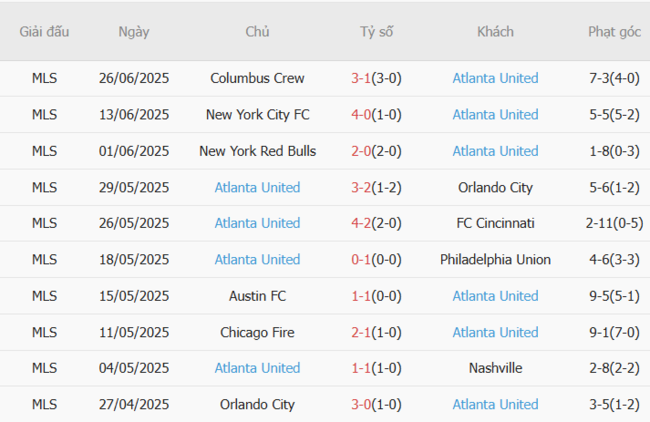
Task: Open New York Red Bulls team
Action: point(257,151)
